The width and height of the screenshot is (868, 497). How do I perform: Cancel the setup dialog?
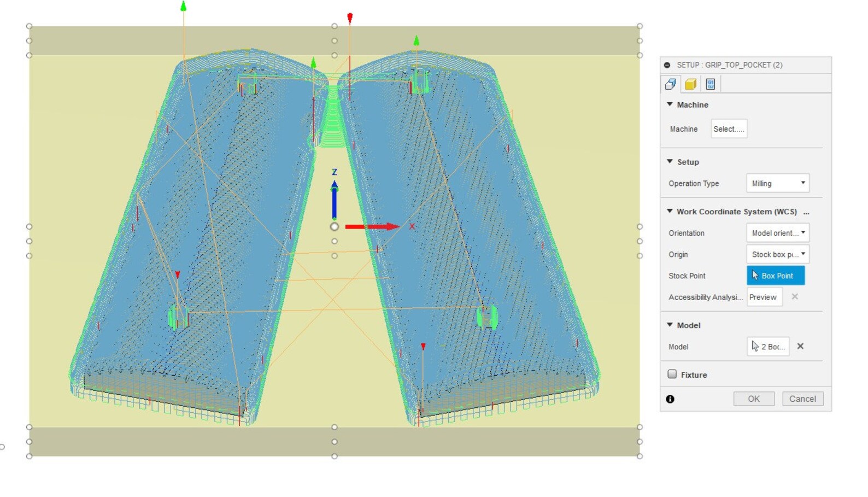coord(802,399)
